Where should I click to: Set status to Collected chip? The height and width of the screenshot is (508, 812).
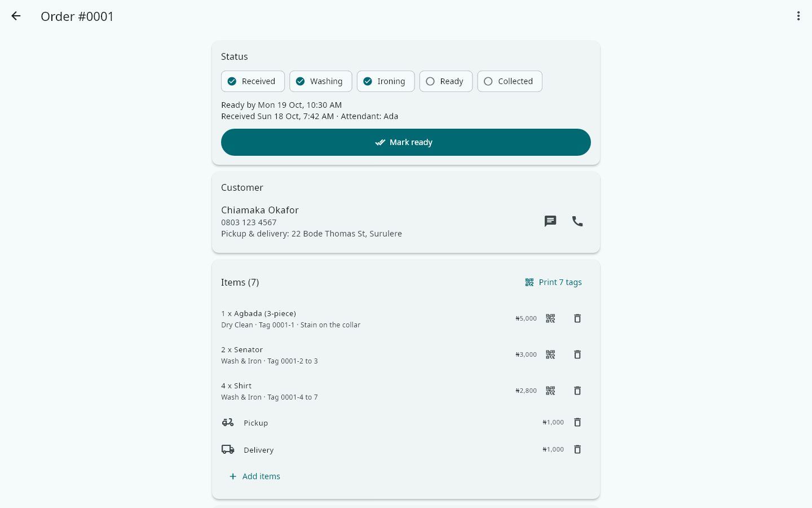click(510, 81)
